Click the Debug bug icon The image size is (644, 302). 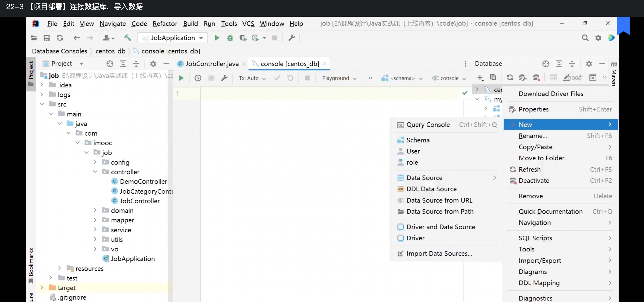(x=230, y=38)
